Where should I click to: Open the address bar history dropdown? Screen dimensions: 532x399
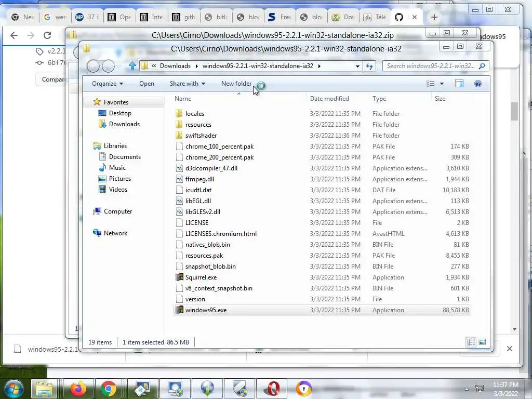click(357, 66)
